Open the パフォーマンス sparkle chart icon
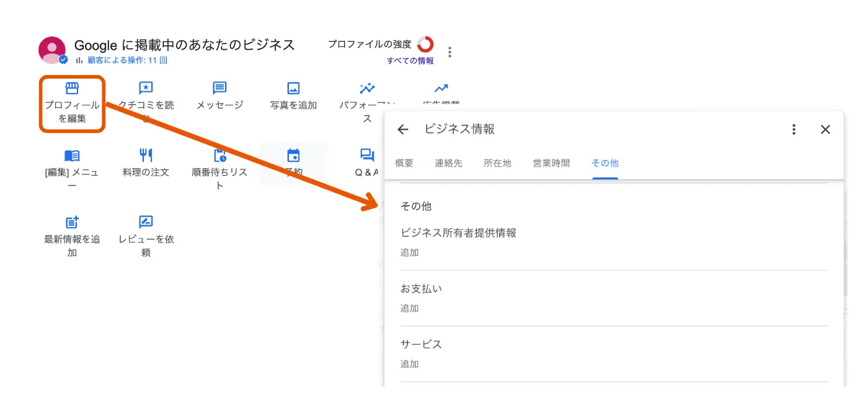The height and width of the screenshot is (412, 868). [367, 88]
